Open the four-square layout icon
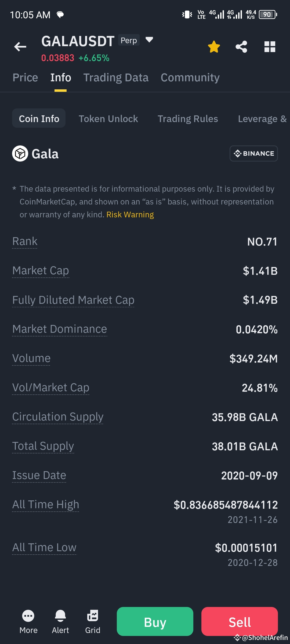The height and width of the screenshot is (644, 290). pos(270,47)
